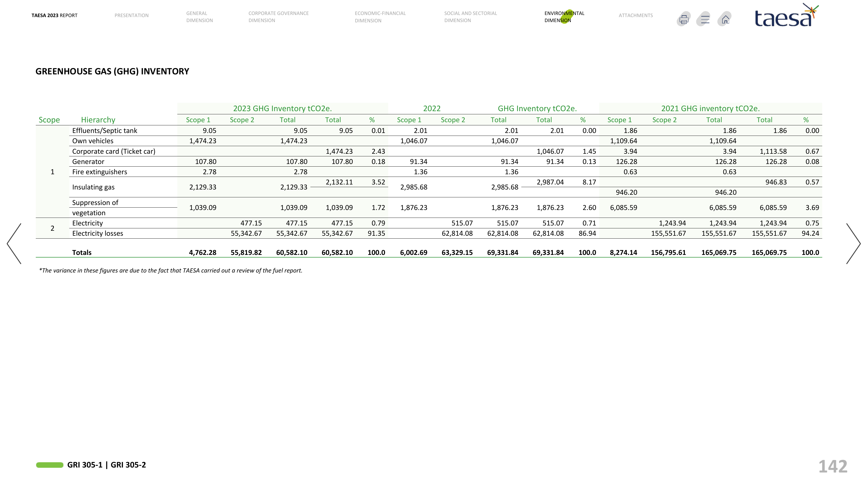Viewport: 868px width, 488px height.
Task: Click the Taesa logo
Action: [x=786, y=15]
